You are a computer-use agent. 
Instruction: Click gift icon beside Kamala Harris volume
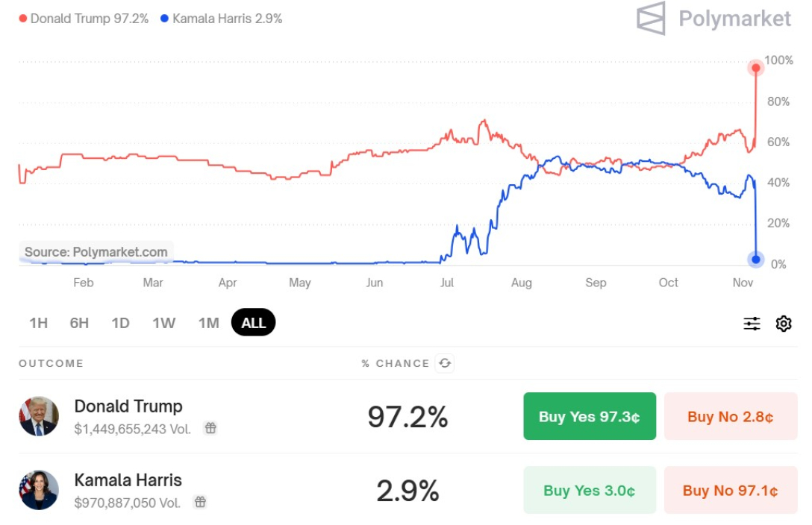pyautogui.click(x=200, y=502)
